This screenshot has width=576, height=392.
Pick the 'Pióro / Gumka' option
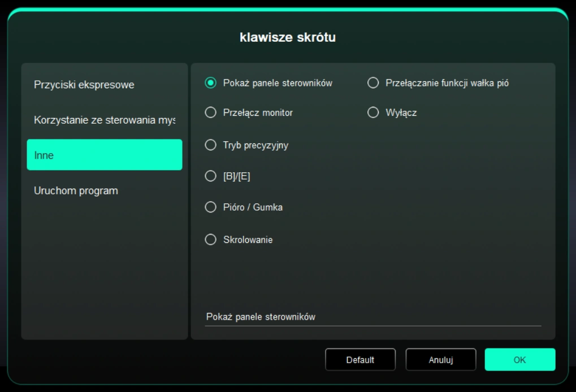pyautogui.click(x=211, y=207)
